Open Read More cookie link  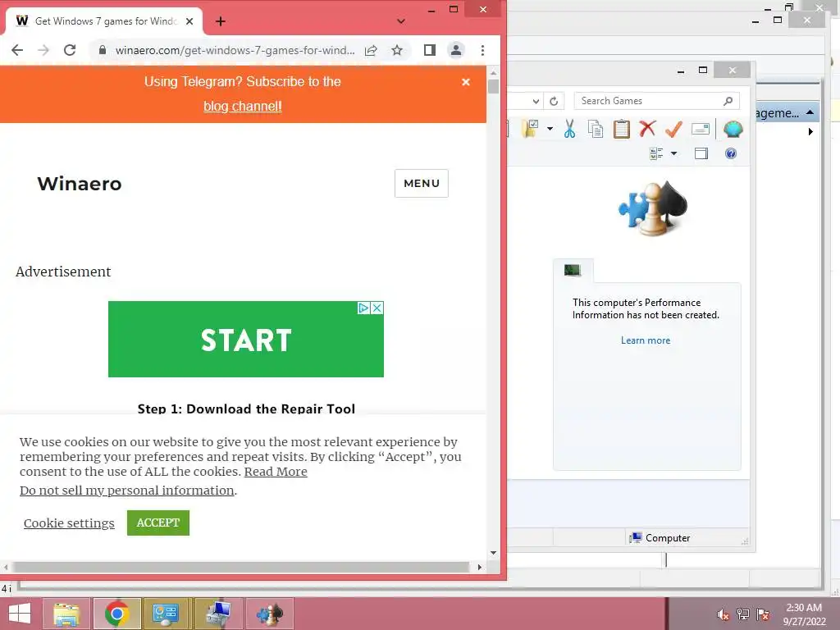click(276, 472)
